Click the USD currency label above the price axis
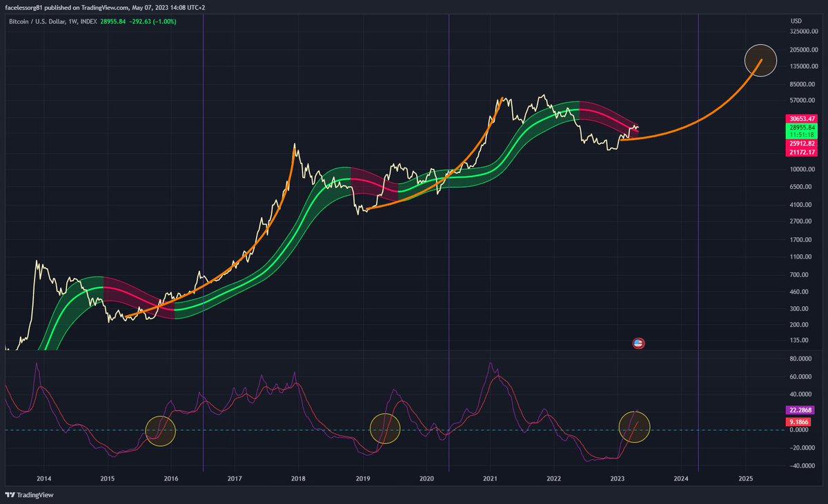This screenshot has height=504, width=828. [x=796, y=21]
